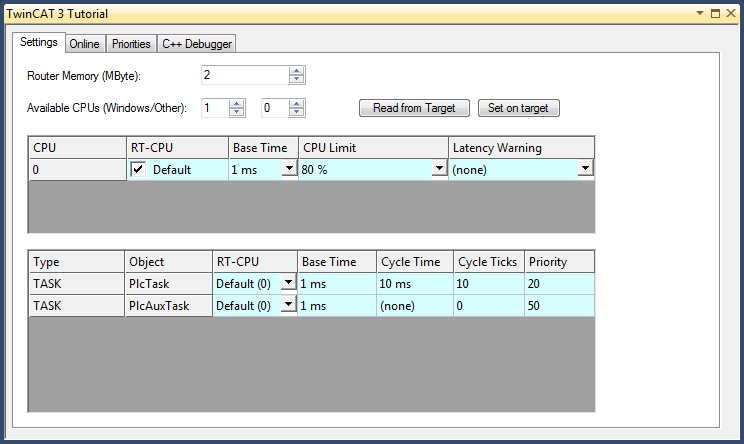744x444 pixels.
Task: Select the (none) Cycle Time cell of PlcAuxTask
Action: pos(415,305)
